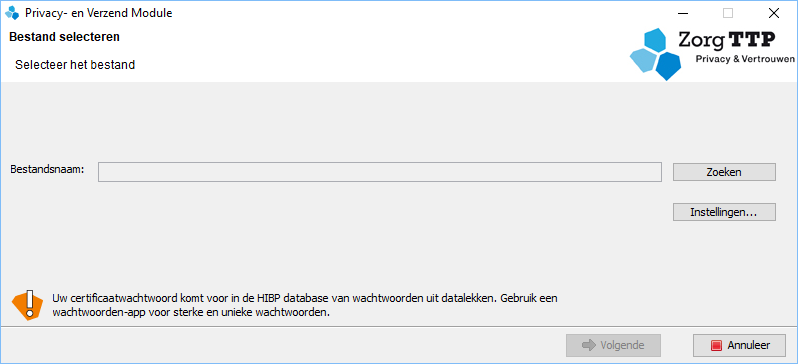Click the ZorgTTP blue hexagon logo
The image size is (798, 364).
pos(656,54)
